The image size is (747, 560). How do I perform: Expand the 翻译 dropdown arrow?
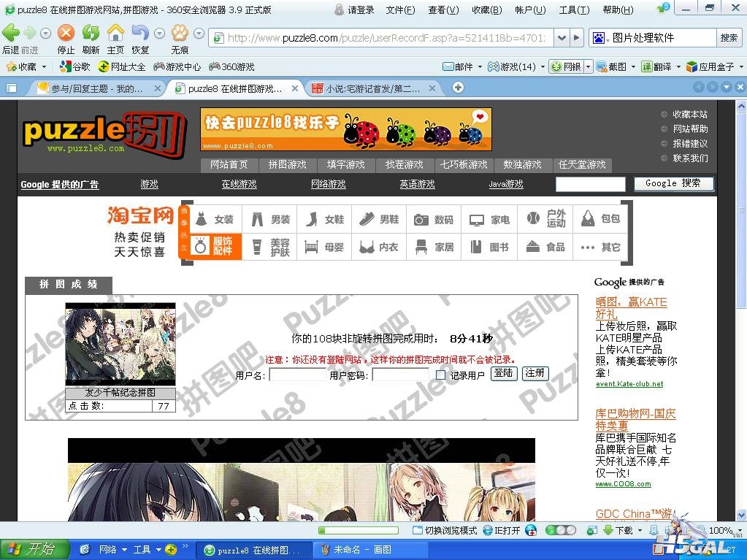pos(678,67)
